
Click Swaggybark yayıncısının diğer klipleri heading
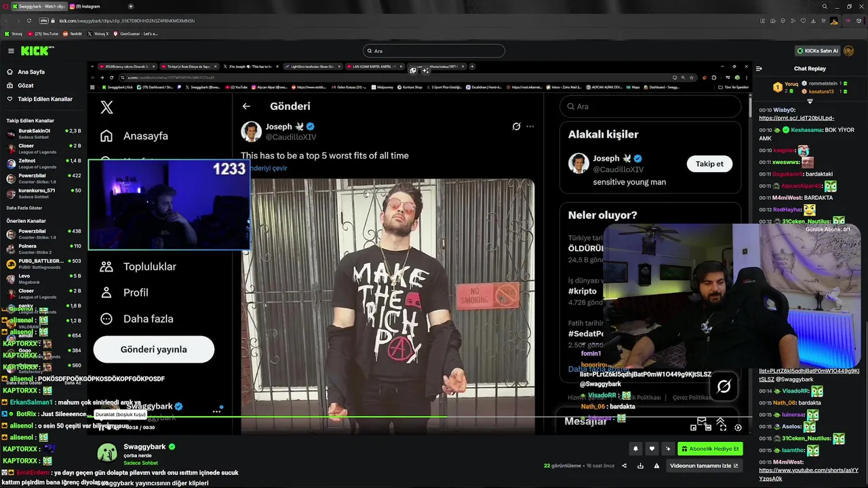point(153,483)
